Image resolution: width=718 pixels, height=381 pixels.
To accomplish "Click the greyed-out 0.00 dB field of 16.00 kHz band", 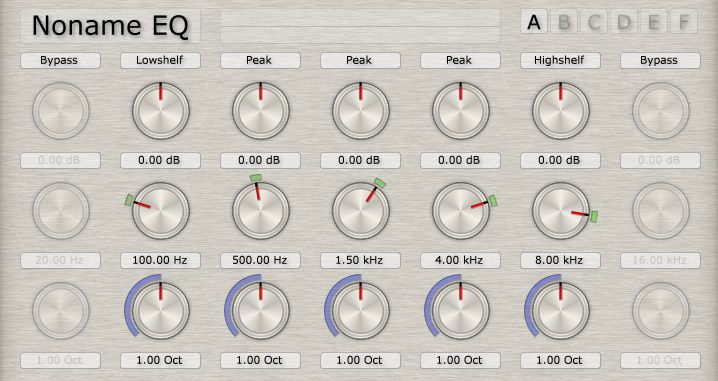I will [660, 160].
